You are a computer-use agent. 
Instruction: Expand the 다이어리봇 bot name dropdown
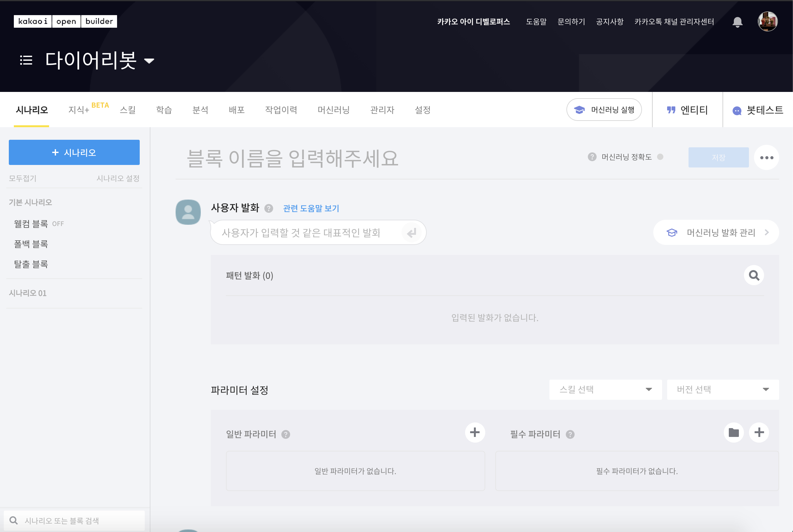[149, 61]
